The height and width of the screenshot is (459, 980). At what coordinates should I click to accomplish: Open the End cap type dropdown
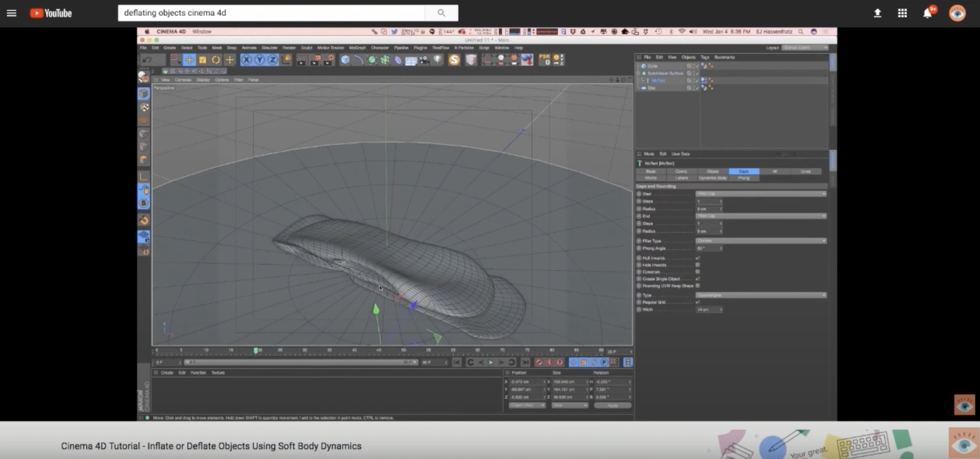coord(761,216)
